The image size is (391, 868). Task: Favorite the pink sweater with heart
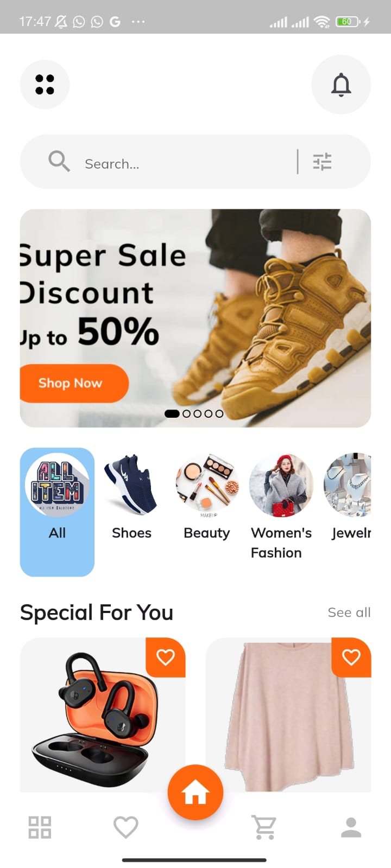pyautogui.click(x=351, y=657)
